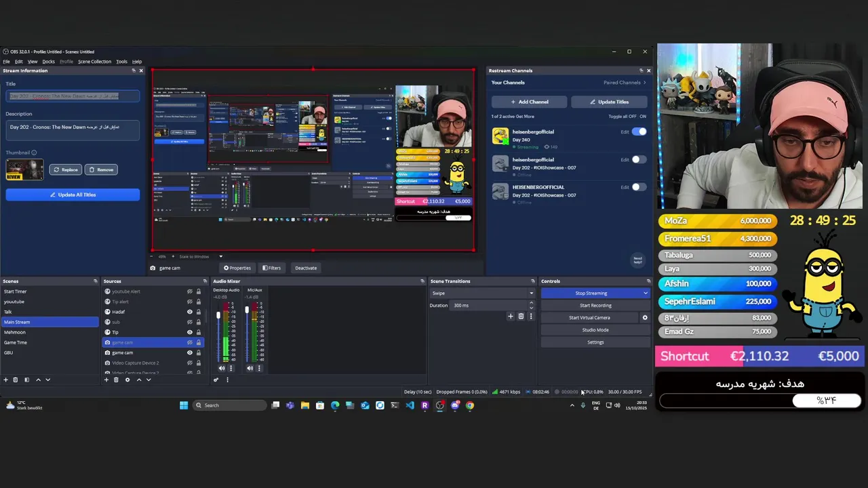Delete source using the Sources trash icon
Image resolution: width=868 pixels, height=488 pixels.
coord(116,380)
